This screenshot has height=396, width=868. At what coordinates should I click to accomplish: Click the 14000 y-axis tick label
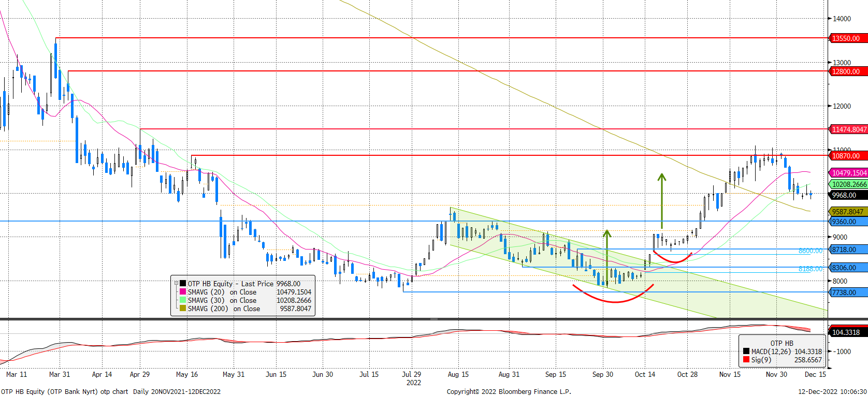pos(842,19)
